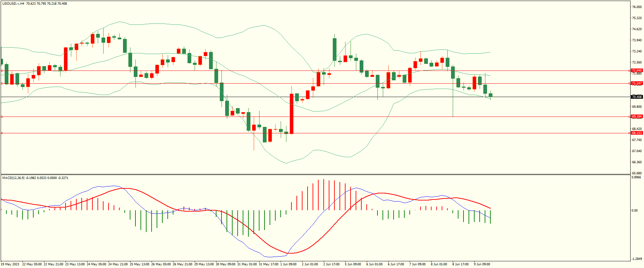
Task: Click the 72.560 price axis label
Action: (x=637, y=62)
